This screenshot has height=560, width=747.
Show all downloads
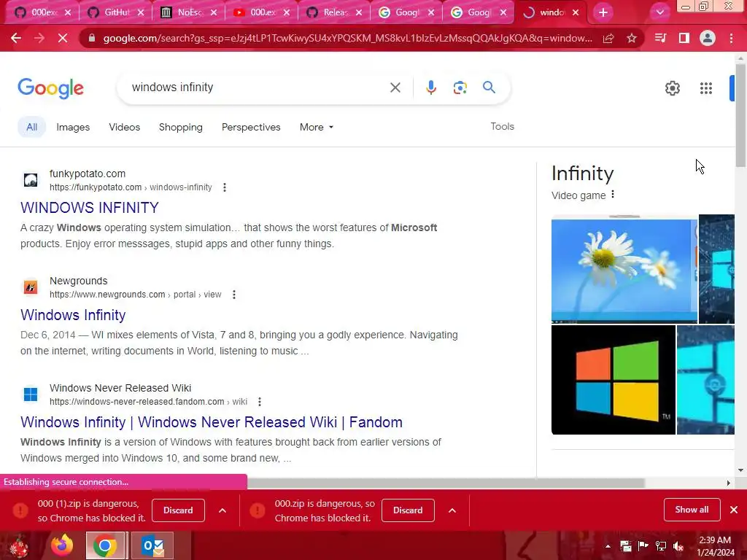(692, 510)
